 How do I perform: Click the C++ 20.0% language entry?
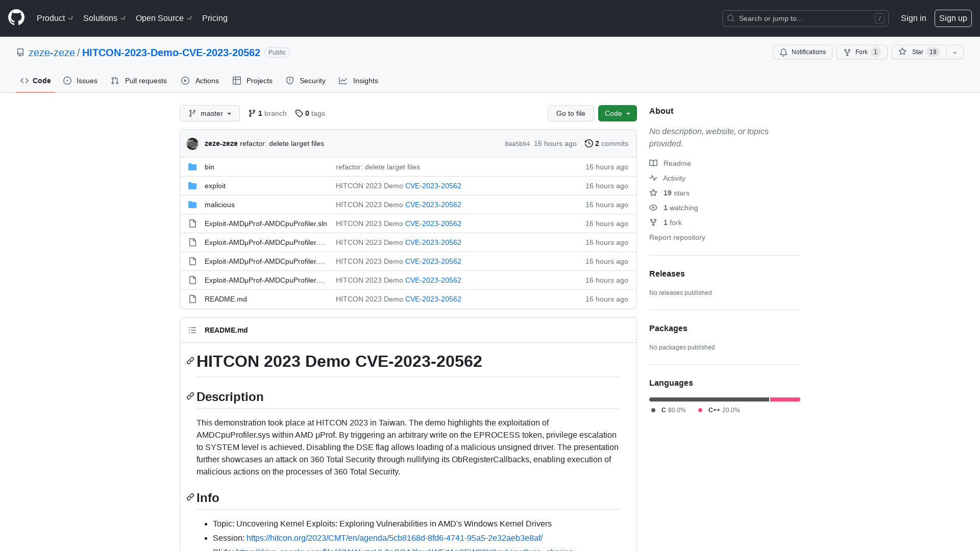point(719,410)
